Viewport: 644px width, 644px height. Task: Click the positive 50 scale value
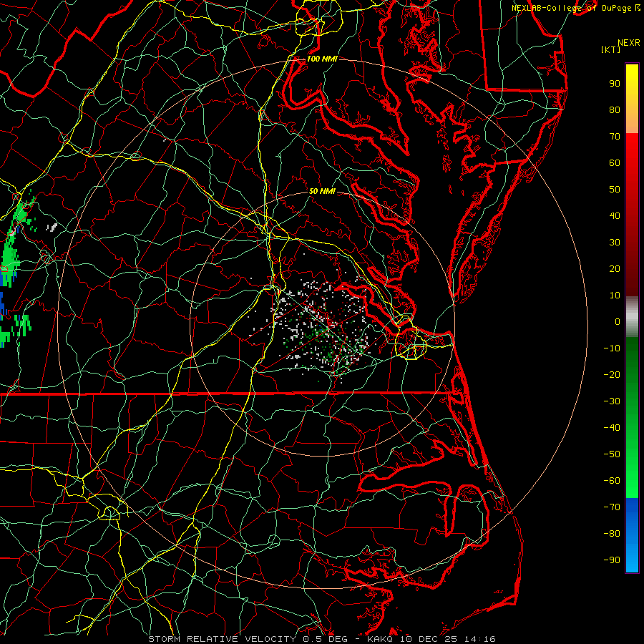pos(615,190)
